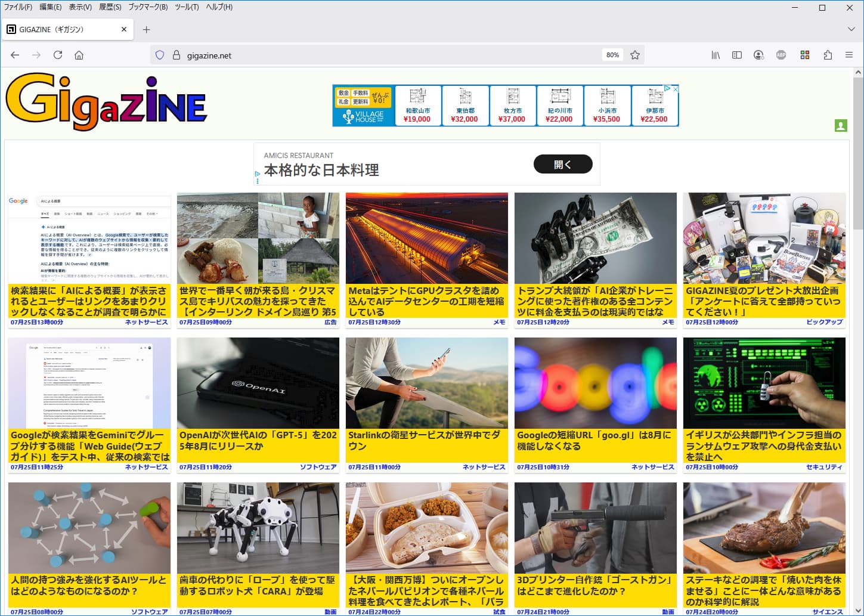
Task: Close the GIGAZINE tab
Action: (124, 29)
